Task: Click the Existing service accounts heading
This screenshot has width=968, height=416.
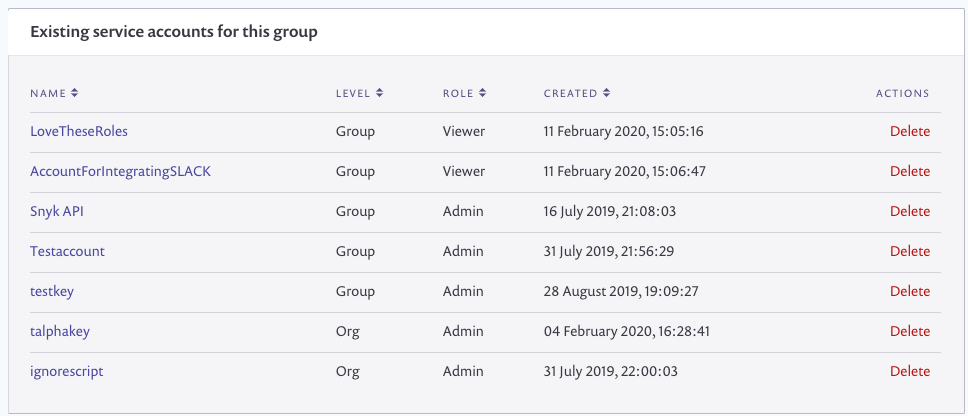Action: [174, 31]
